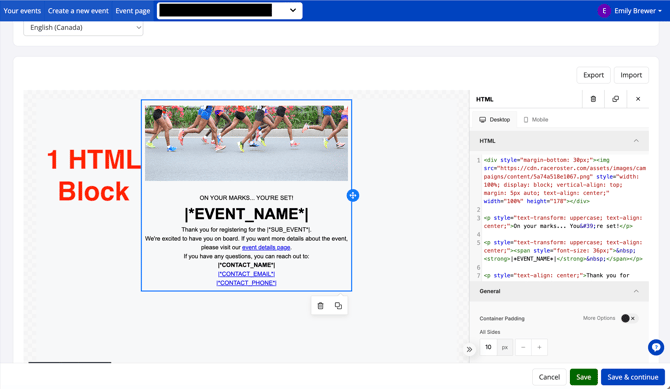
Task: Open the help chat bubble
Action: tap(656, 347)
